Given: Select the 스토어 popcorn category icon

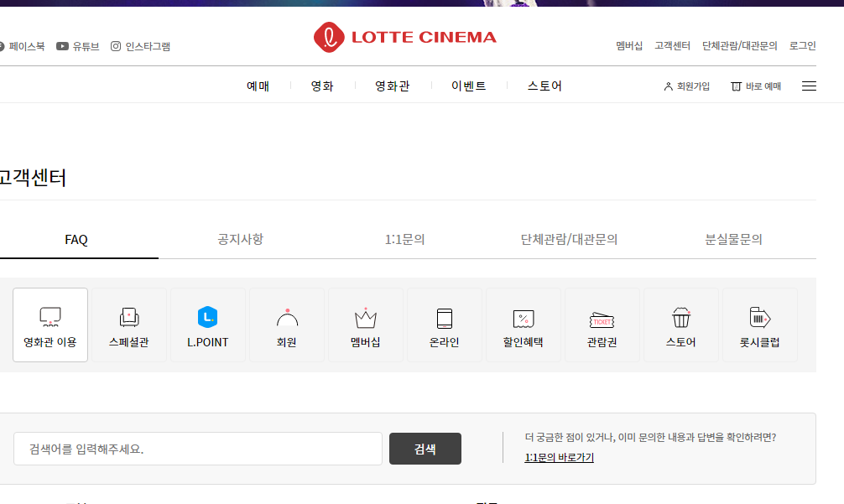Looking at the screenshot, I should coord(681,325).
